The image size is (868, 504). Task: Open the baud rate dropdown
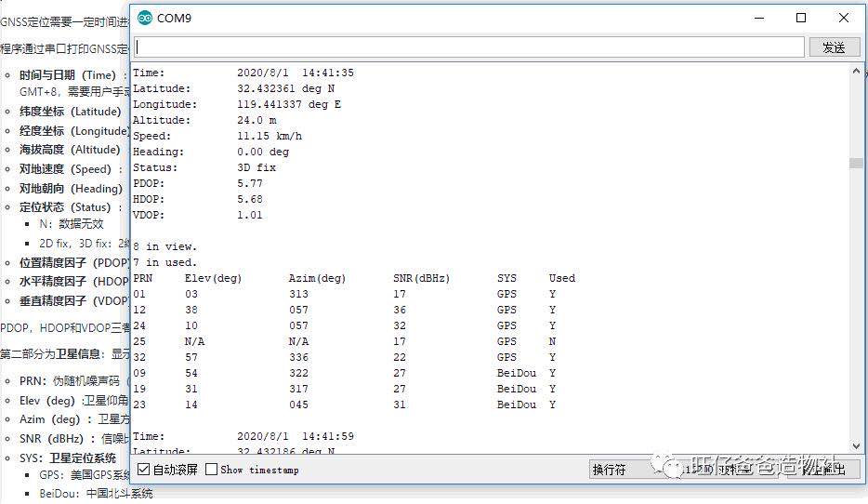tap(714, 470)
